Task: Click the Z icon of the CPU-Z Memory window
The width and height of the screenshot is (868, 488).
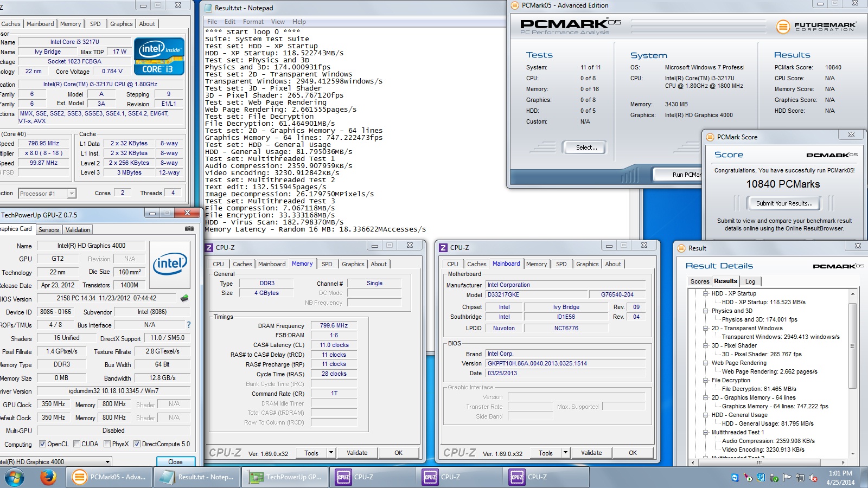Action: coord(209,248)
